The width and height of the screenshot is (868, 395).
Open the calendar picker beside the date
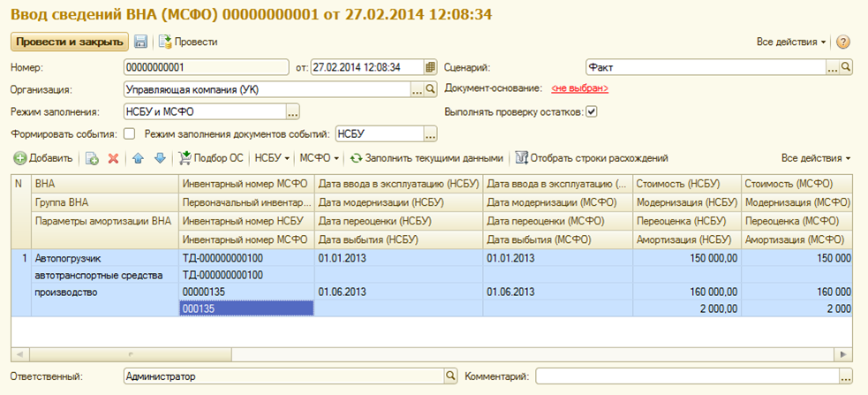coord(431,67)
